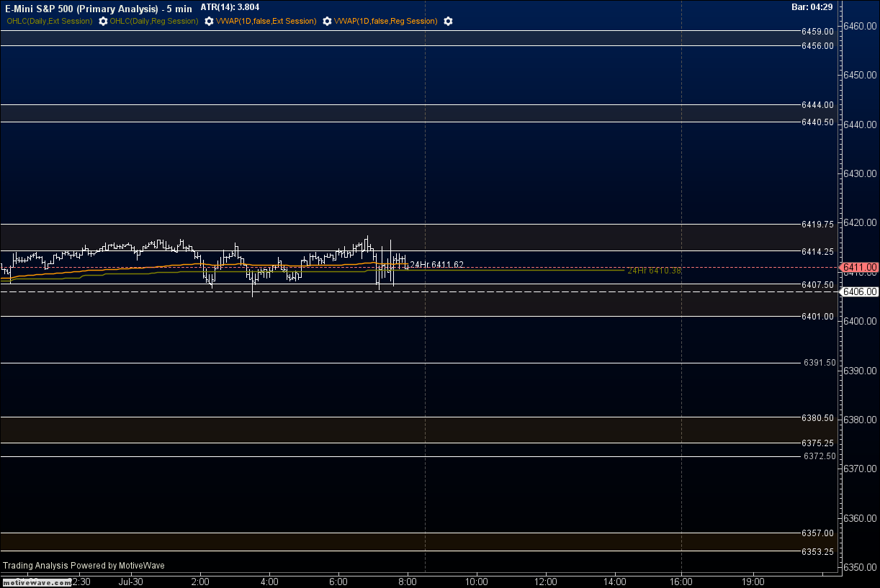Select the 6353.25 level label
This screenshot has width=880, height=588.
817,551
